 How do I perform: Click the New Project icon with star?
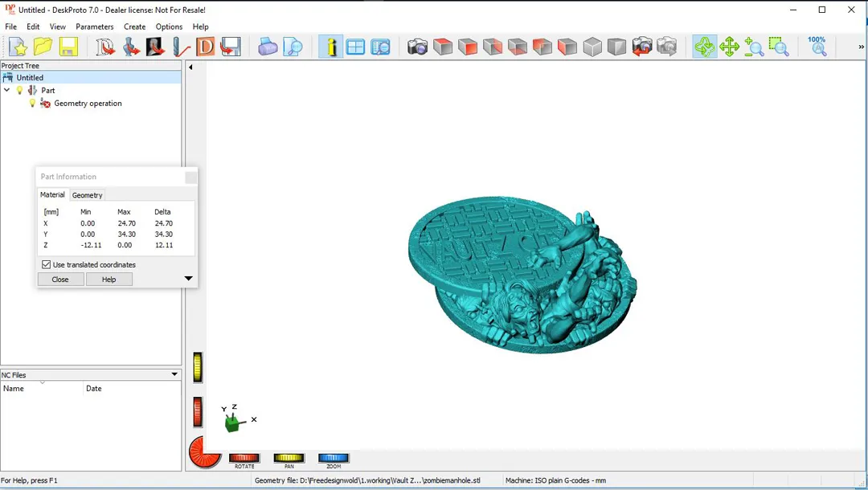18,47
